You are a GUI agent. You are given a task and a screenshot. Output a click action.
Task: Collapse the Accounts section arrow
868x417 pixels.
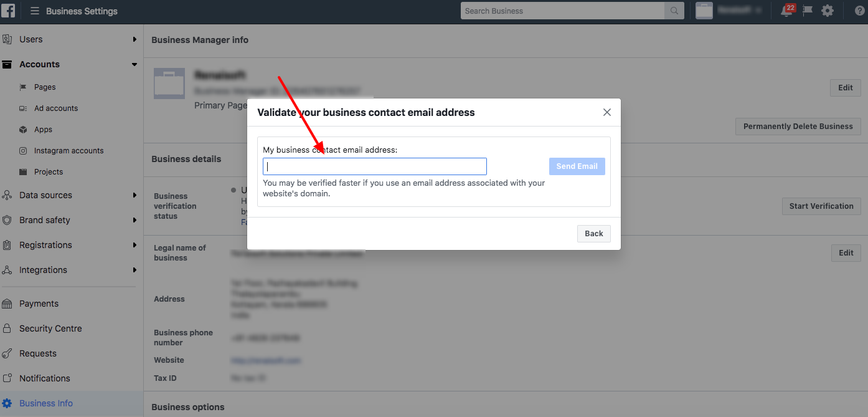(x=134, y=64)
